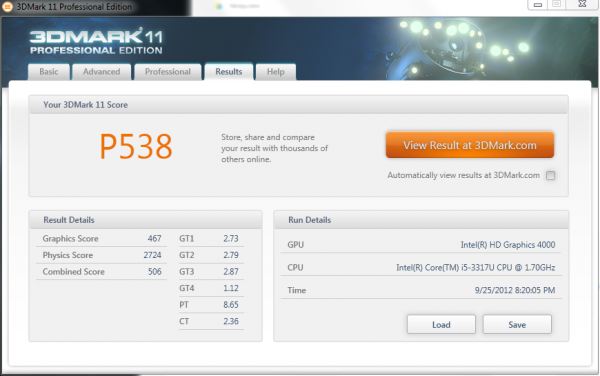This screenshot has width=600, height=376.
Task: Select the Graphics Score value 467
Action: 155,238
